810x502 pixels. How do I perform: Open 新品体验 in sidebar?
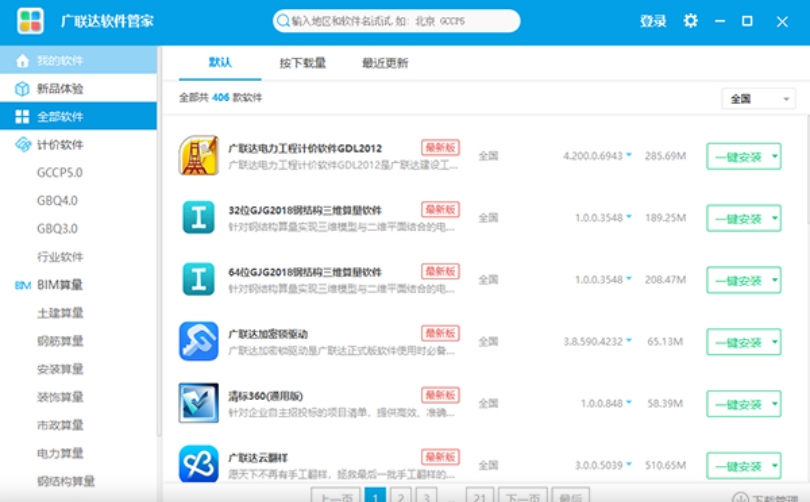pos(79,89)
